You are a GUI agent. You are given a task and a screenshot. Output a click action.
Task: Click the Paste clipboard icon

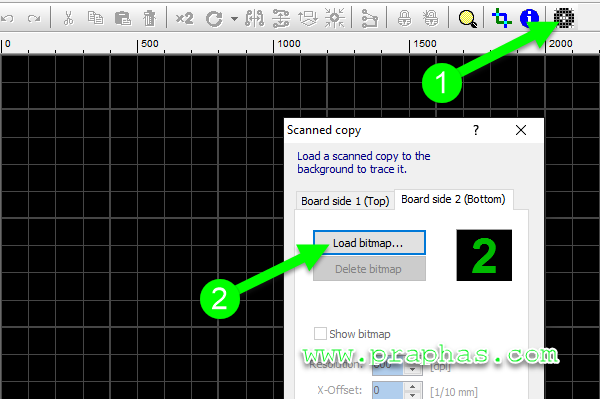(x=123, y=18)
